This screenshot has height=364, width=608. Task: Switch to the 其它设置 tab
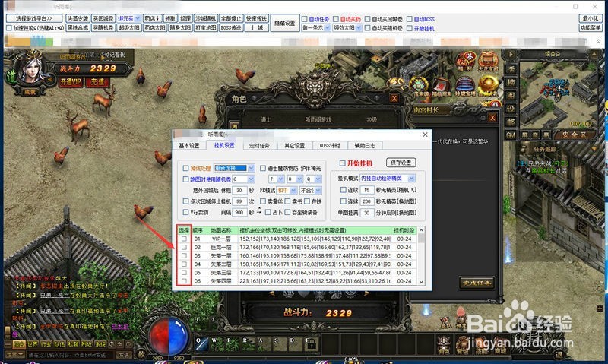(x=295, y=145)
